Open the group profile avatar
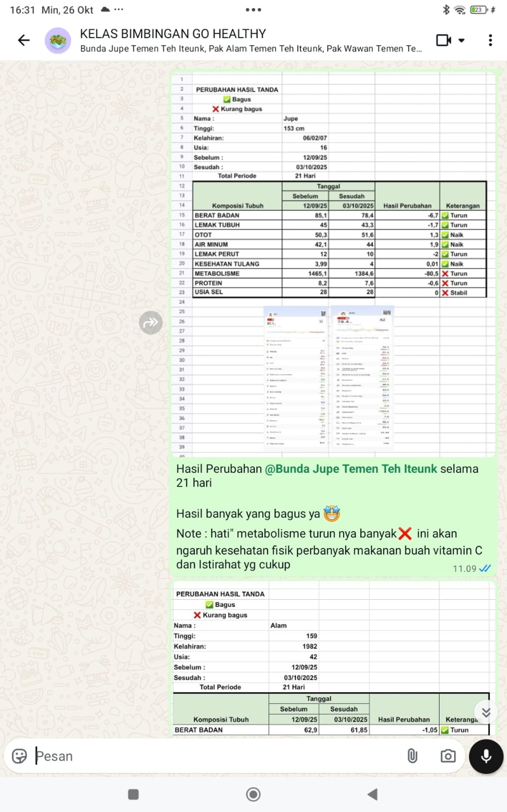Screen dimensions: 507x812 58,41
